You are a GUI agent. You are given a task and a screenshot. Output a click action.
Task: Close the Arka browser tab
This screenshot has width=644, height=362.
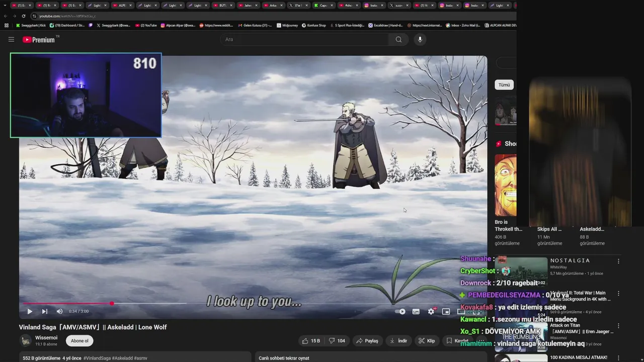(x=281, y=6)
